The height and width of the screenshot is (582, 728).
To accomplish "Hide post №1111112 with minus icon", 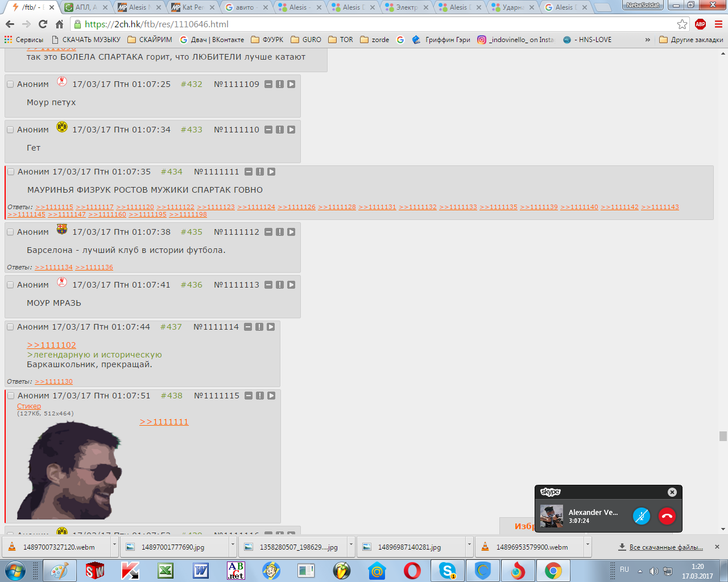I will coord(268,232).
